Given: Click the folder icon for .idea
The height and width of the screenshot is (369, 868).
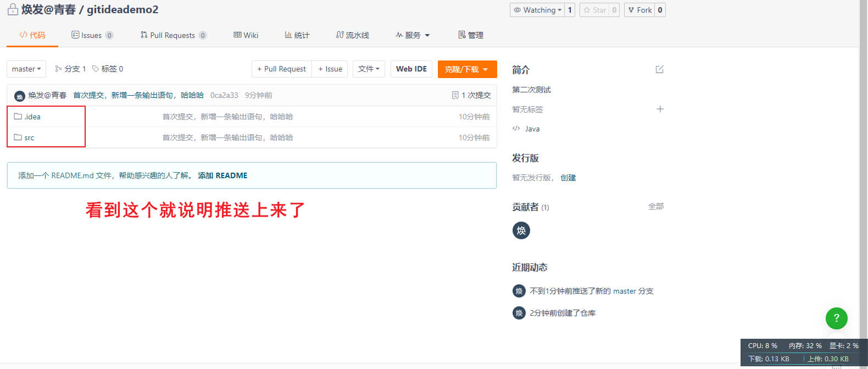Looking at the screenshot, I should [18, 116].
